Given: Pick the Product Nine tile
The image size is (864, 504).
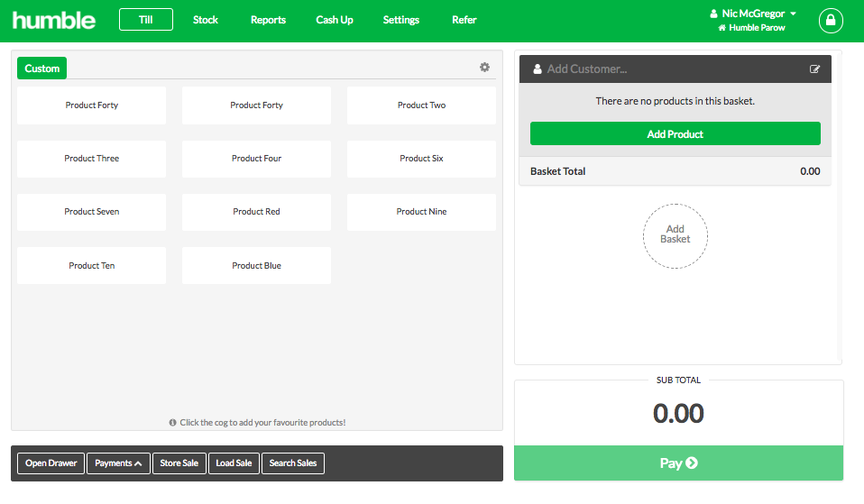Looking at the screenshot, I should coord(421,212).
